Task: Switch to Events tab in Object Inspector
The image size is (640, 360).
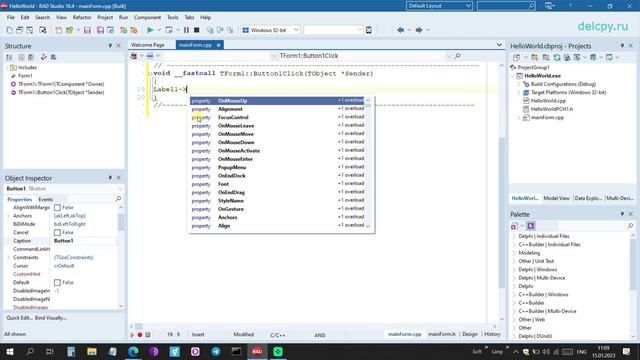Action: 45,199
